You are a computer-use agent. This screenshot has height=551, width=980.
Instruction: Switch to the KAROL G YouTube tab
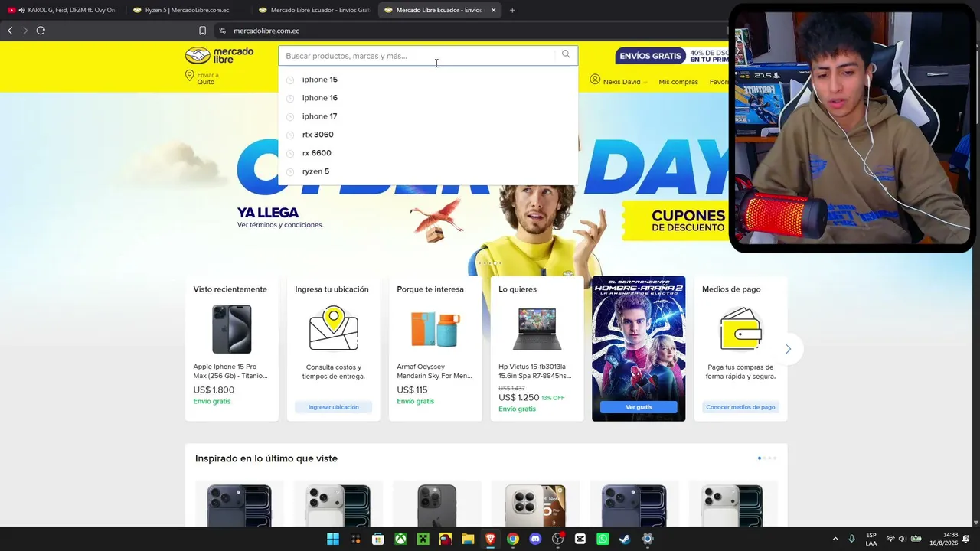point(61,10)
